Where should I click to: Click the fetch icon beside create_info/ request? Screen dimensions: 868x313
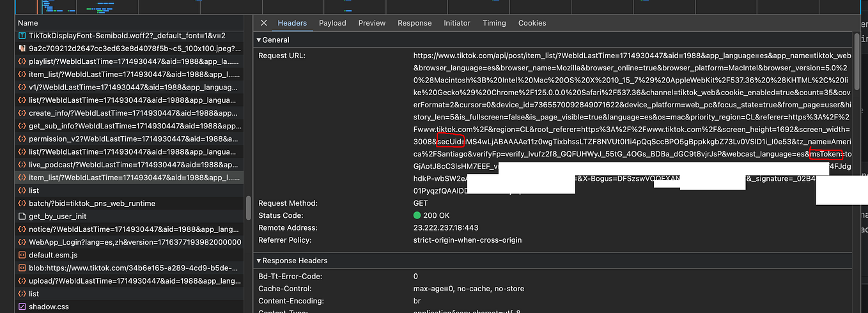(x=22, y=113)
